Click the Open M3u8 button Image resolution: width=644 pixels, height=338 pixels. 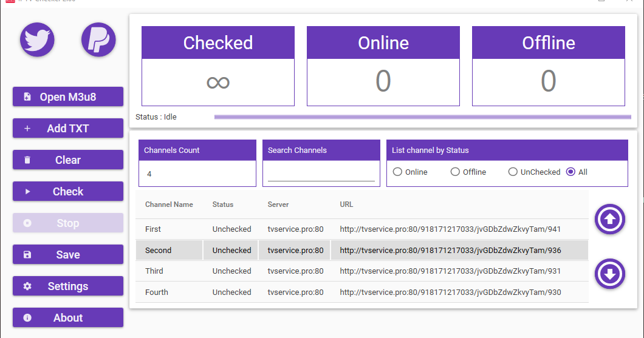pos(68,96)
